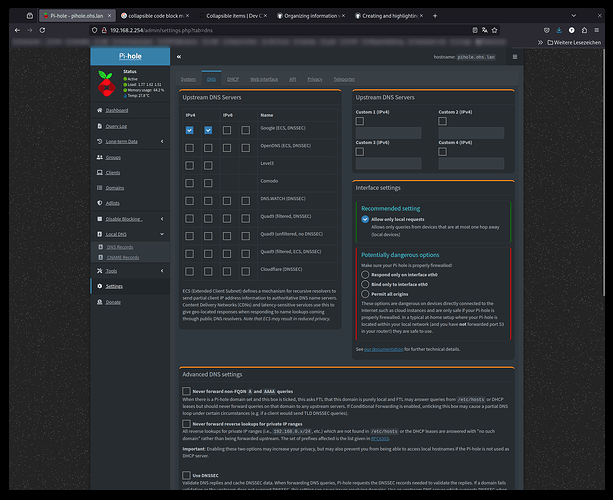
Task: Open the Adlists page
Action: [114, 202]
